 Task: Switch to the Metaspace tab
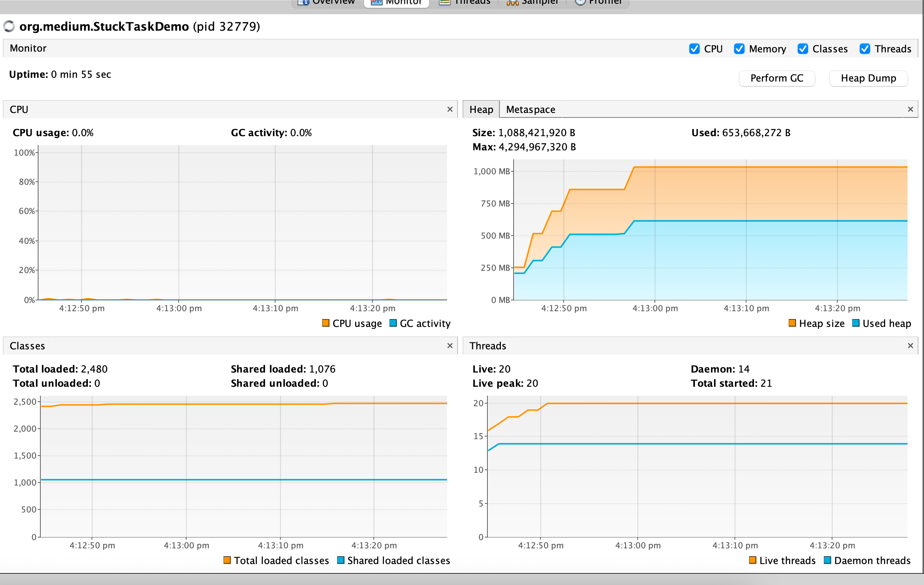point(530,110)
